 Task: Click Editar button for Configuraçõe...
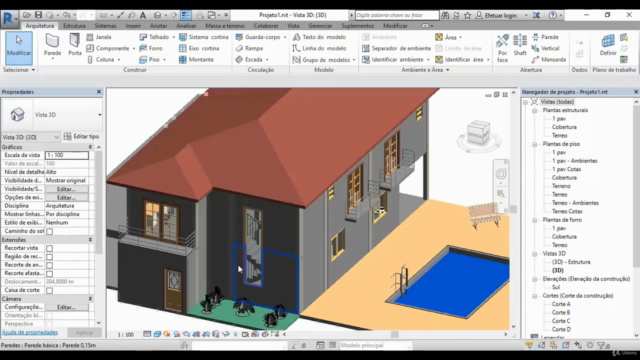[x=66, y=307]
